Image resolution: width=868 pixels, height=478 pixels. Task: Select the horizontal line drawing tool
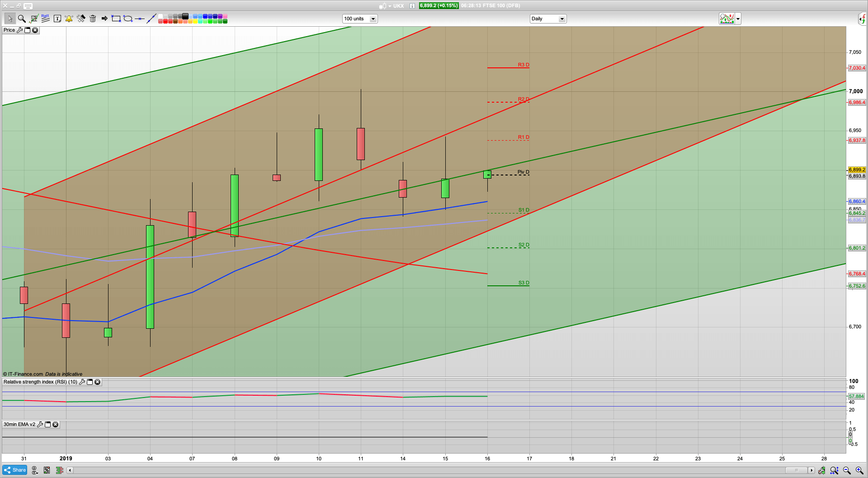tap(140, 19)
